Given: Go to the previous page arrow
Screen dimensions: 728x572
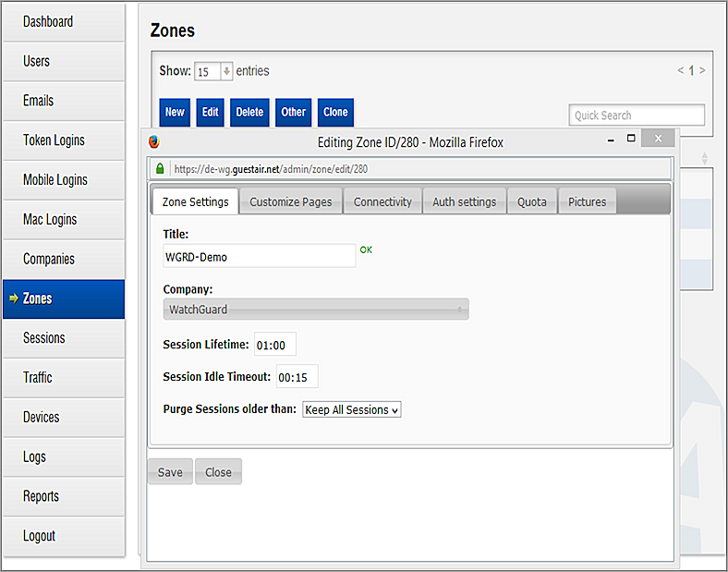Looking at the screenshot, I should tap(681, 70).
